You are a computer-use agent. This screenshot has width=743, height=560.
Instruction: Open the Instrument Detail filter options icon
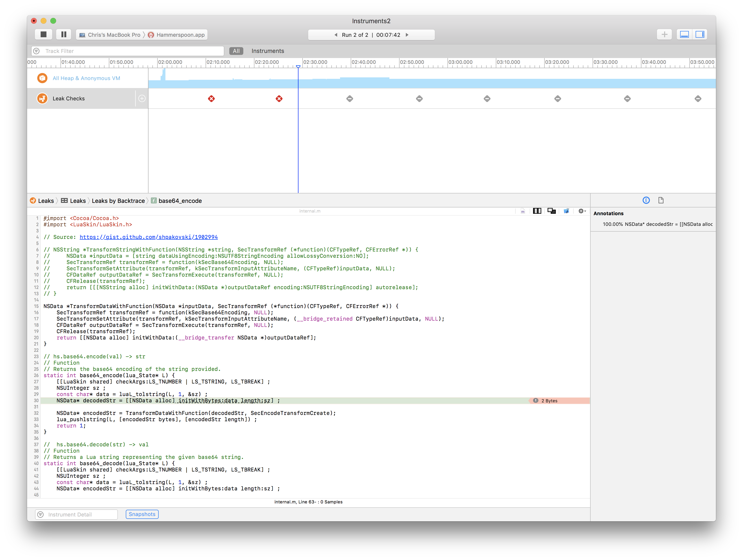click(41, 514)
